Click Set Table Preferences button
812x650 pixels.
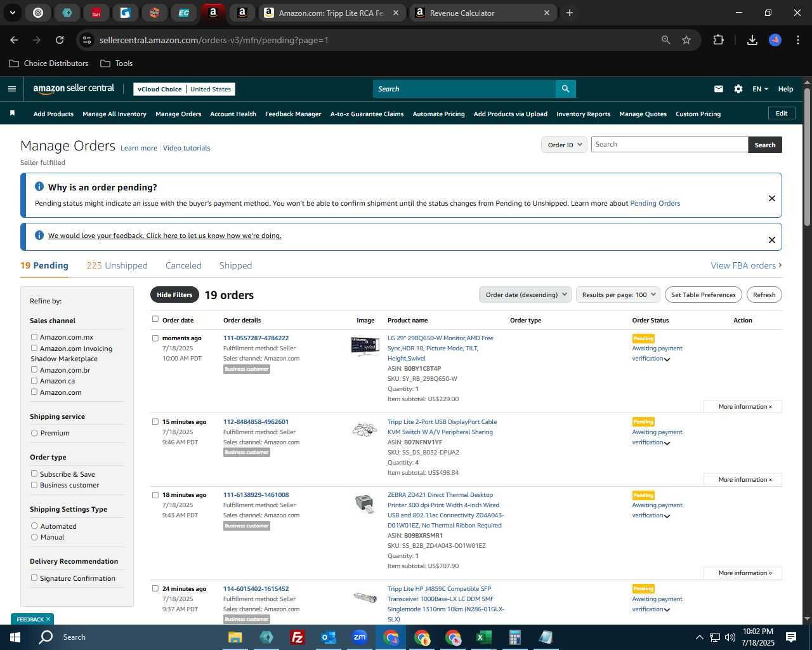click(x=704, y=295)
